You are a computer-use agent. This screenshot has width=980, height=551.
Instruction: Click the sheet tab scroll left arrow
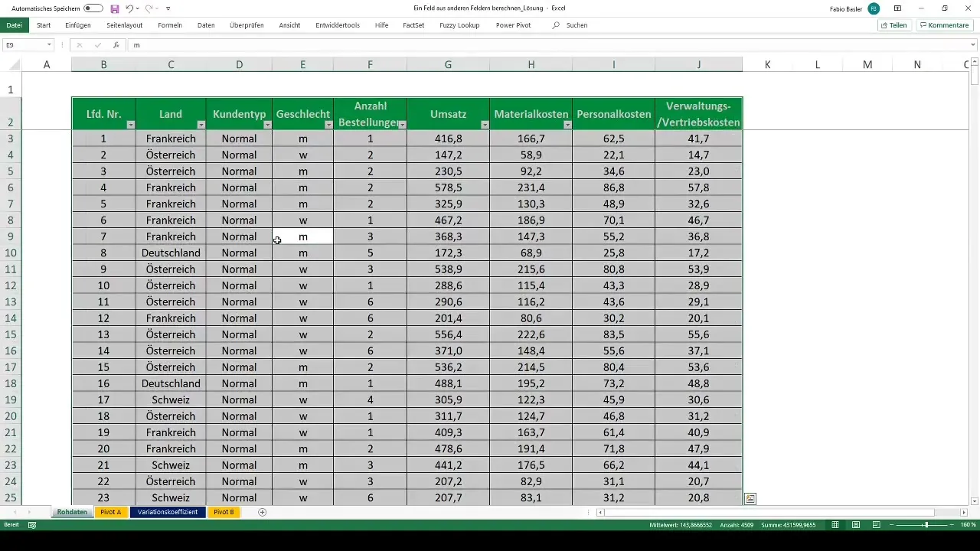pos(15,512)
